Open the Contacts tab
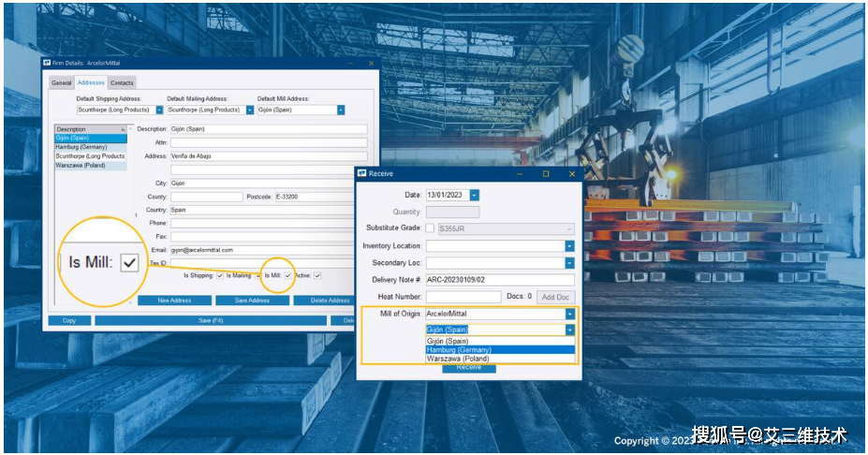Image resolution: width=868 pixels, height=455 pixels. tap(122, 82)
